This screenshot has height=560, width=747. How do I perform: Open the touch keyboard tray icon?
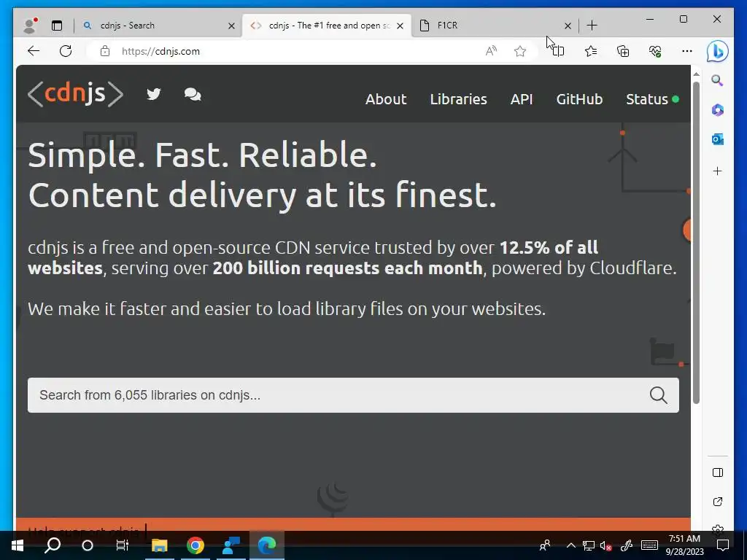[x=649, y=545]
